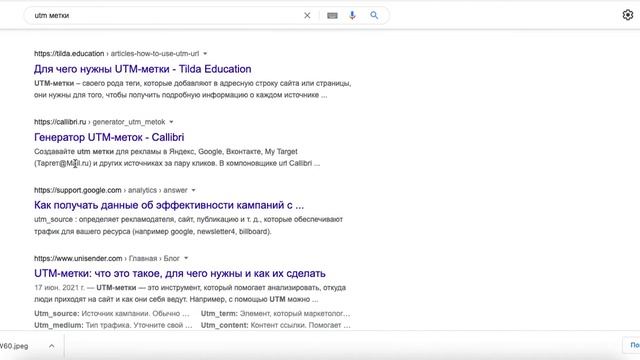Open 'Генератор UTM-меток - Callibri' result
The width and height of the screenshot is (640, 360).
click(x=109, y=137)
